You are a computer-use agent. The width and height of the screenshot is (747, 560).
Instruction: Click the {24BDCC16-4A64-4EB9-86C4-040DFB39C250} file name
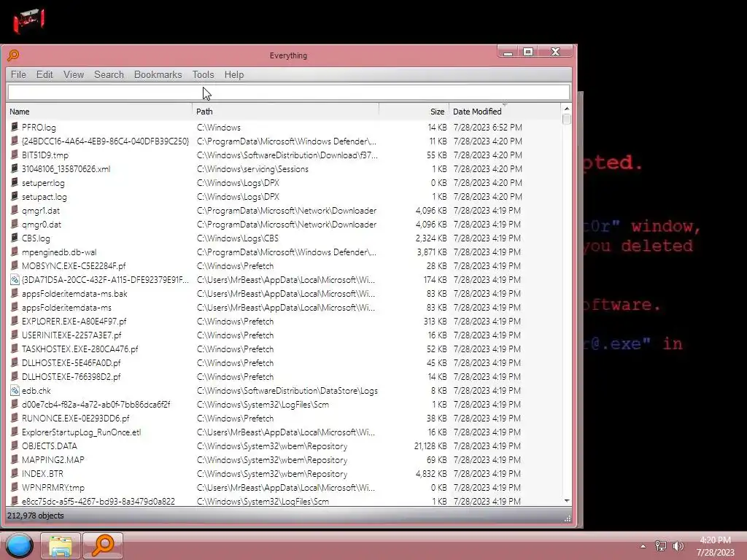[105, 141]
